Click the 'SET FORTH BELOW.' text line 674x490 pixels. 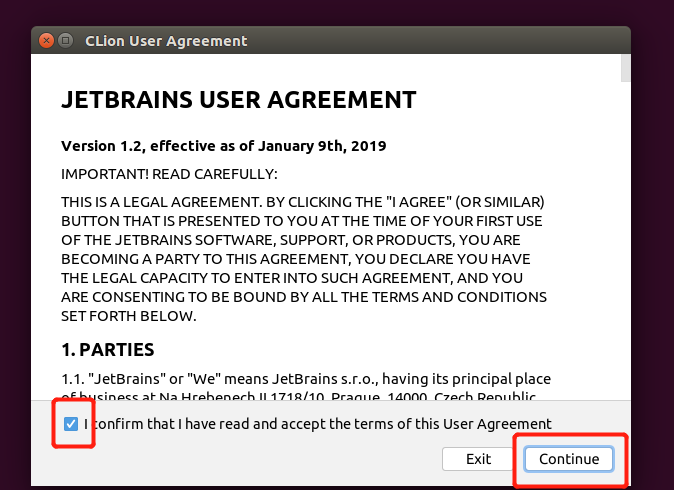[x=129, y=316]
